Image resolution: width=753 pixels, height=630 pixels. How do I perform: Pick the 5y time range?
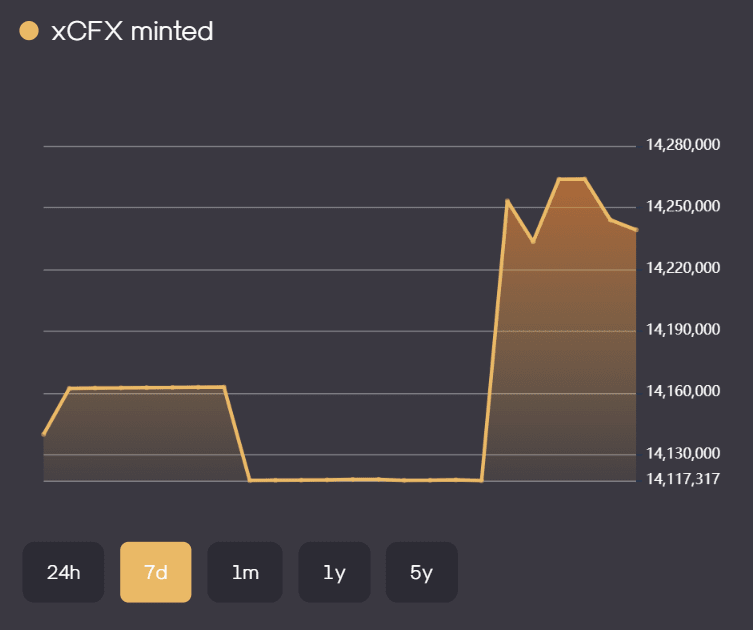tap(421, 572)
